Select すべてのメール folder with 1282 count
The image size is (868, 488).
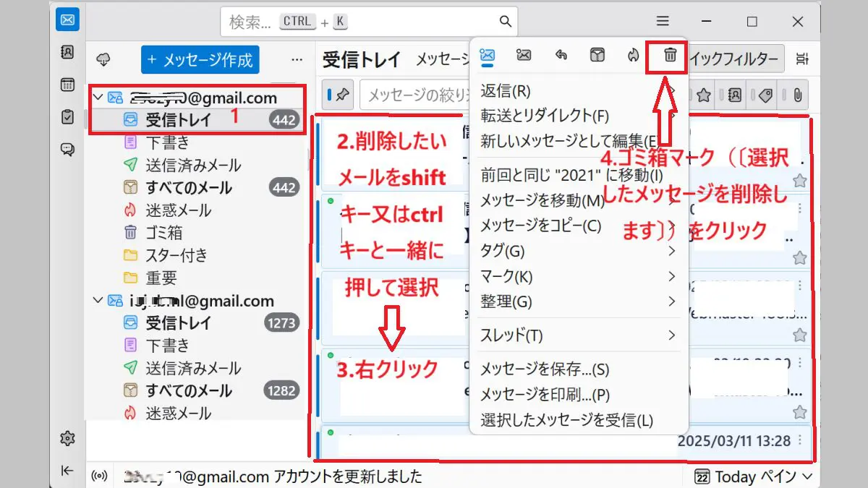195,391
